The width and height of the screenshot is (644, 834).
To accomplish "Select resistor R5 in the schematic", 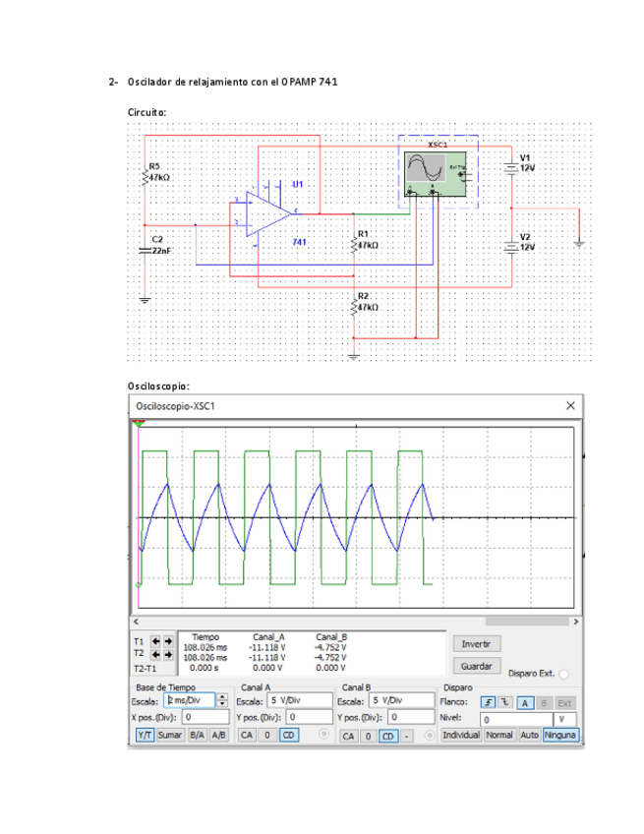I will click(x=146, y=175).
